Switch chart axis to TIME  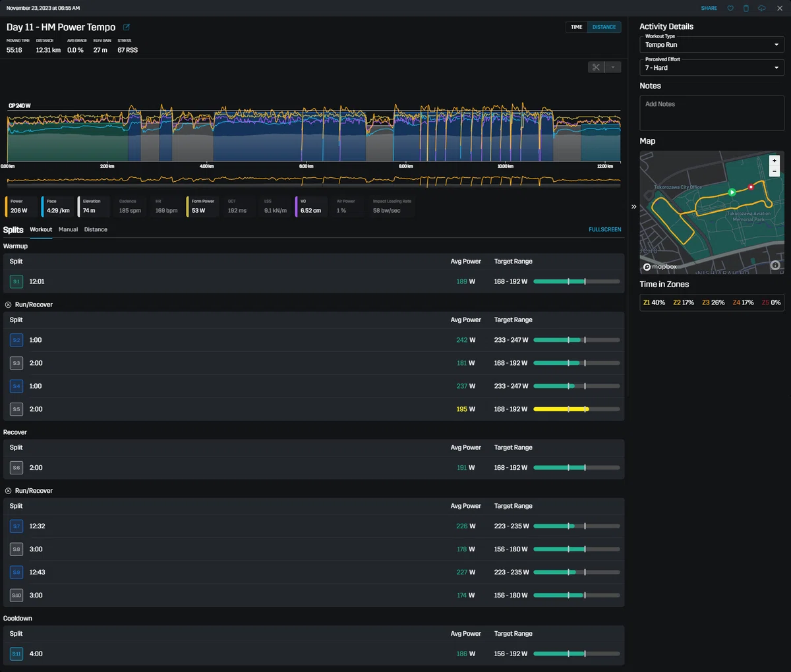[x=577, y=27]
